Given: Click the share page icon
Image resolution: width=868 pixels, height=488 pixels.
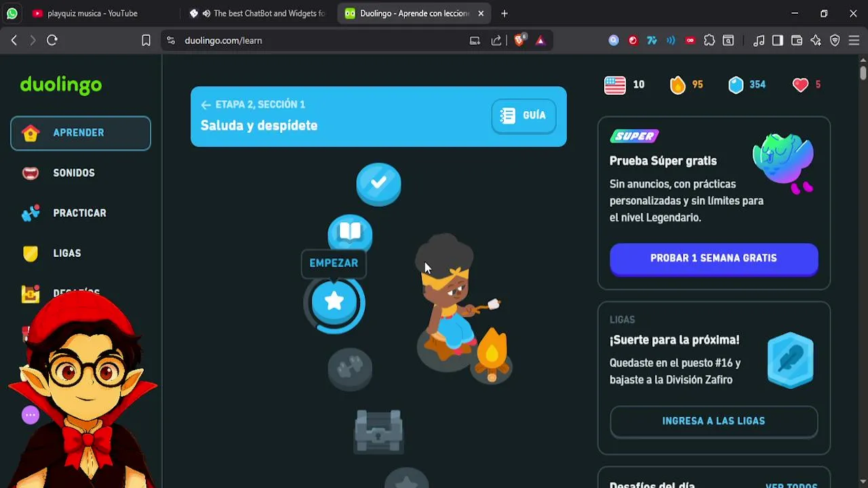Looking at the screenshot, I should tap(496, 41).
